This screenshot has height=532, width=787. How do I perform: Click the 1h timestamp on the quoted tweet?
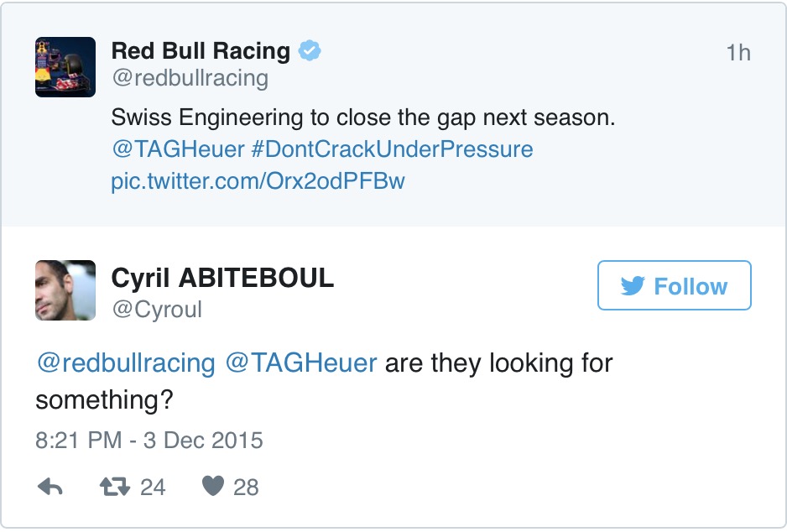click(738, 53)
